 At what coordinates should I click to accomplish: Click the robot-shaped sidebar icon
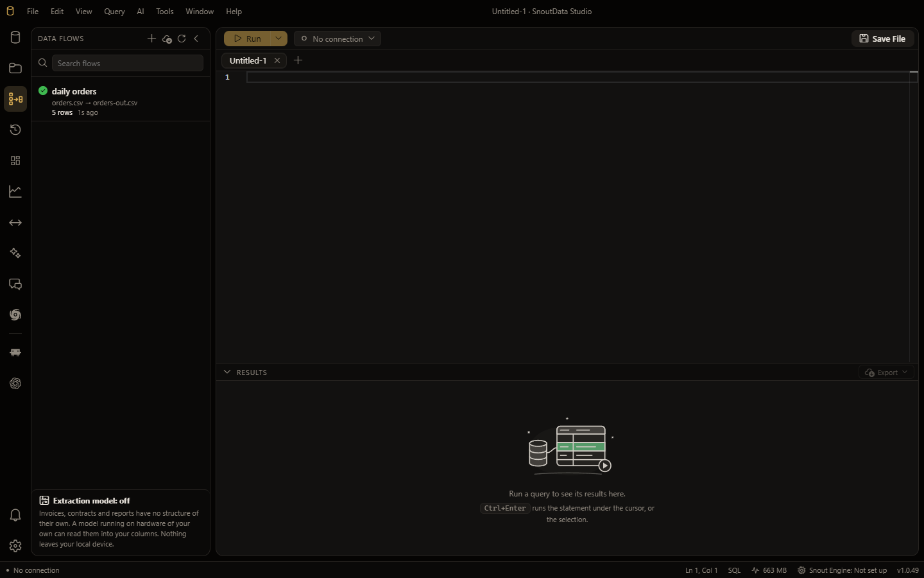[x=15, y=353]
